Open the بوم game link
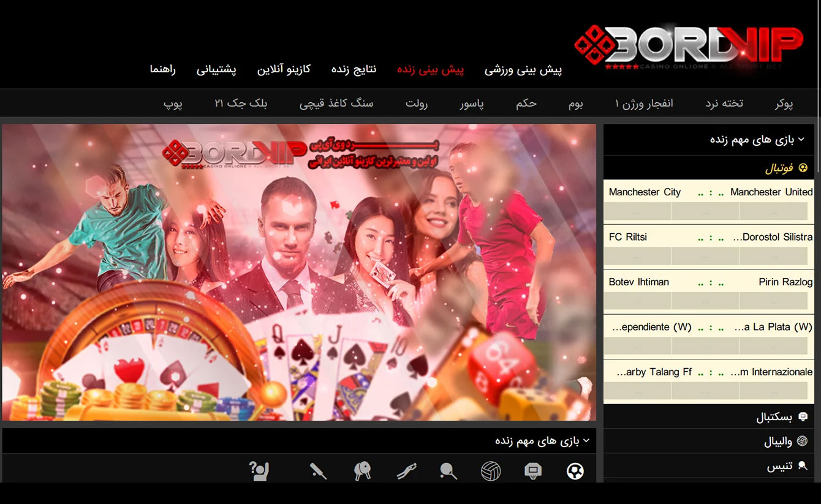The height and width of the screenshot is (504, 821). [575, 103]
